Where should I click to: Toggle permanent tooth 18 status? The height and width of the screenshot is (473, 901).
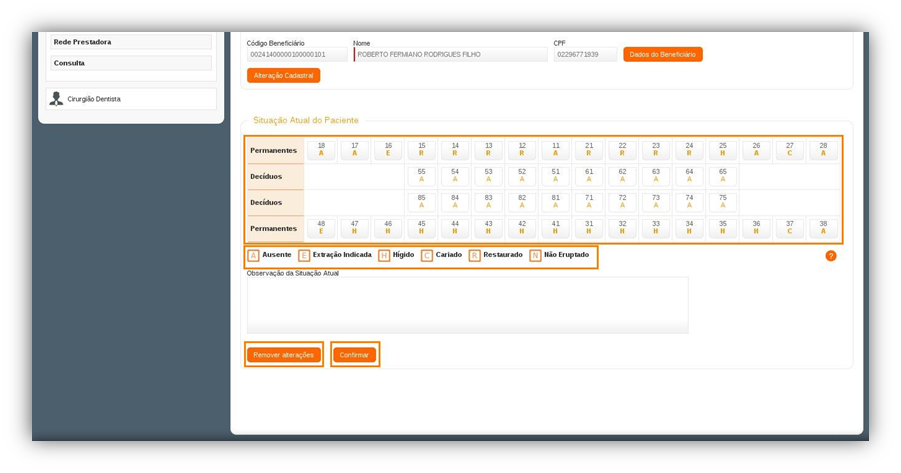point(321,150)
